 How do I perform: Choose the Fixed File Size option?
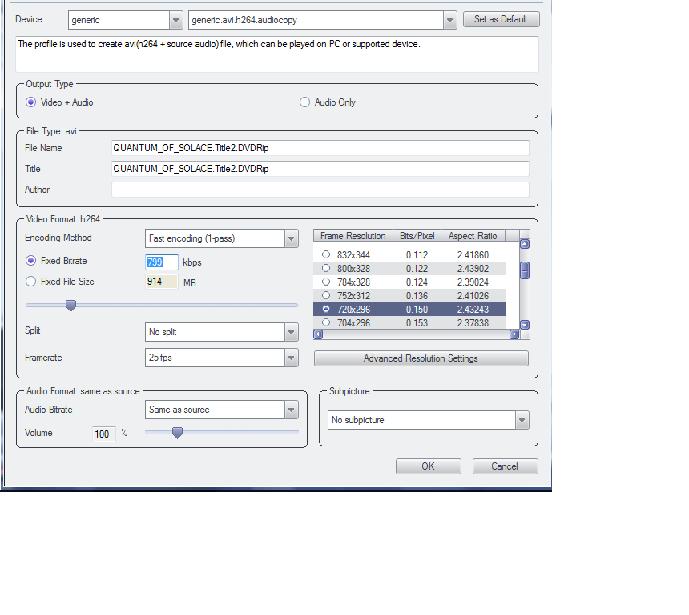31,282
